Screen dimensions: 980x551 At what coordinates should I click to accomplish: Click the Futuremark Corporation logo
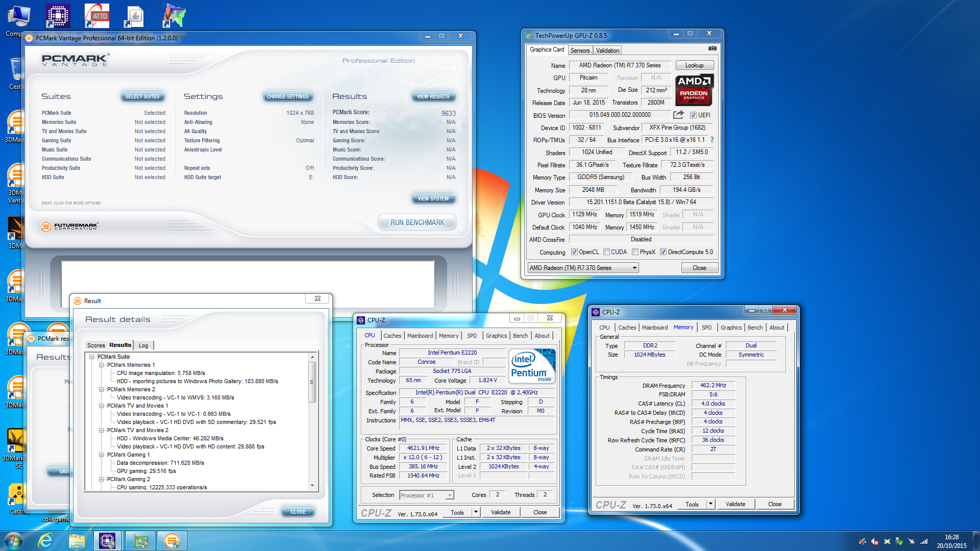pos(70,226)
